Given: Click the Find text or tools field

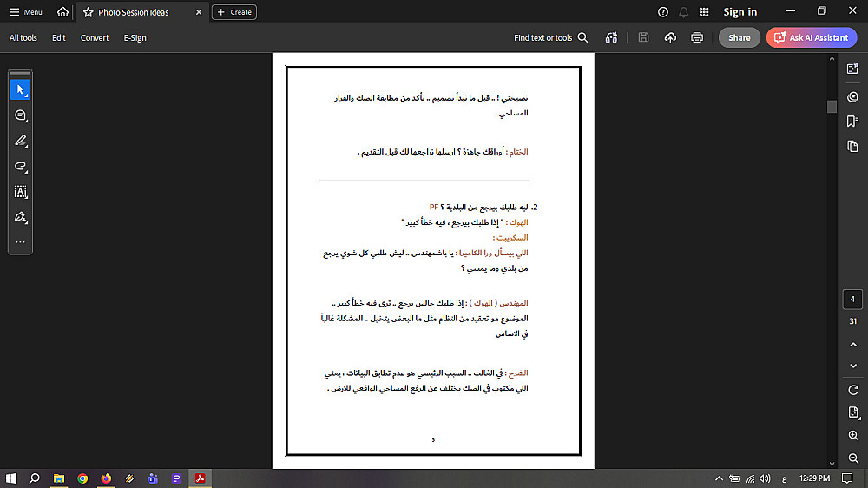Looking at the screenshot, I should tap(551, 37).
